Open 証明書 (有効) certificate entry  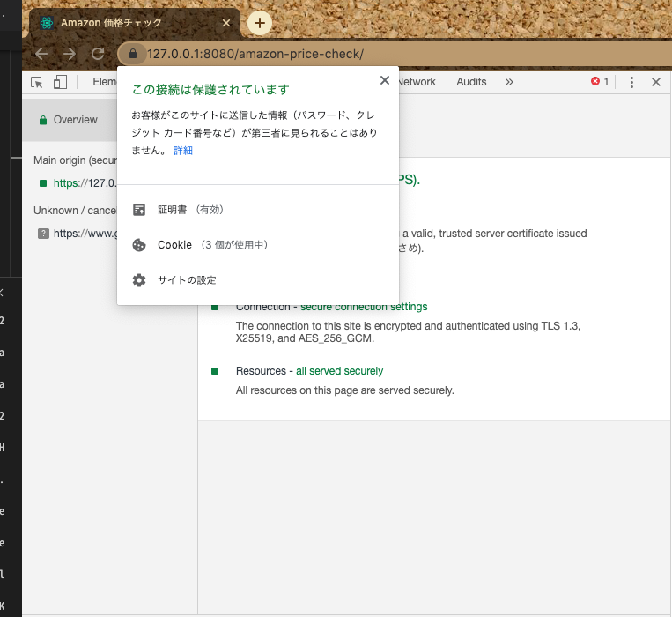click(258, 210)
